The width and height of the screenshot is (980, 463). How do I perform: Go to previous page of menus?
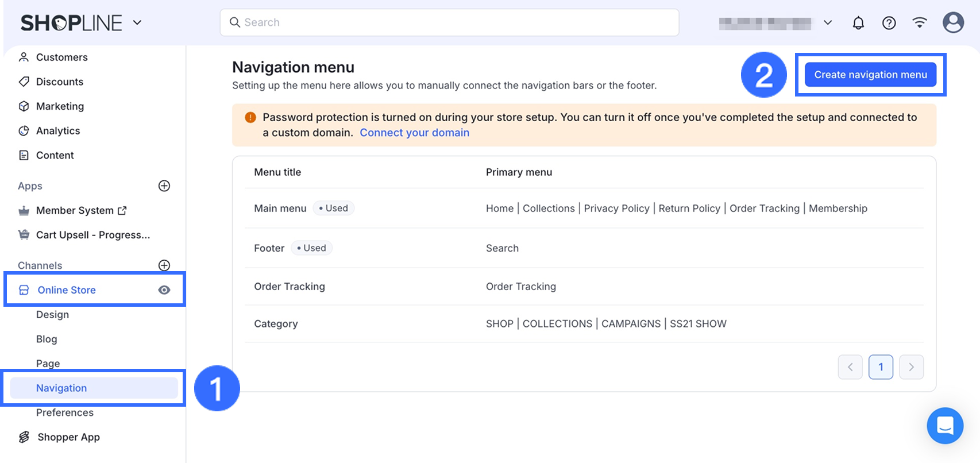850,367
